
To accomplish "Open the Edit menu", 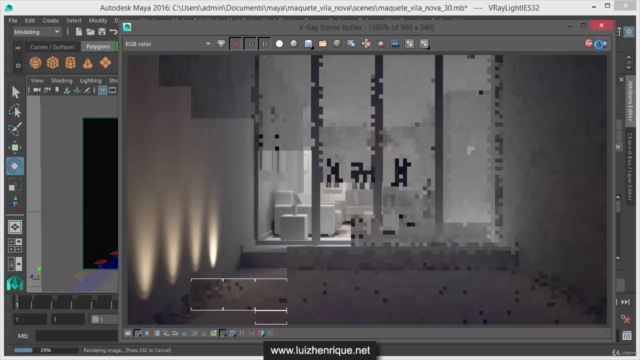I will (x=30, y=20).
